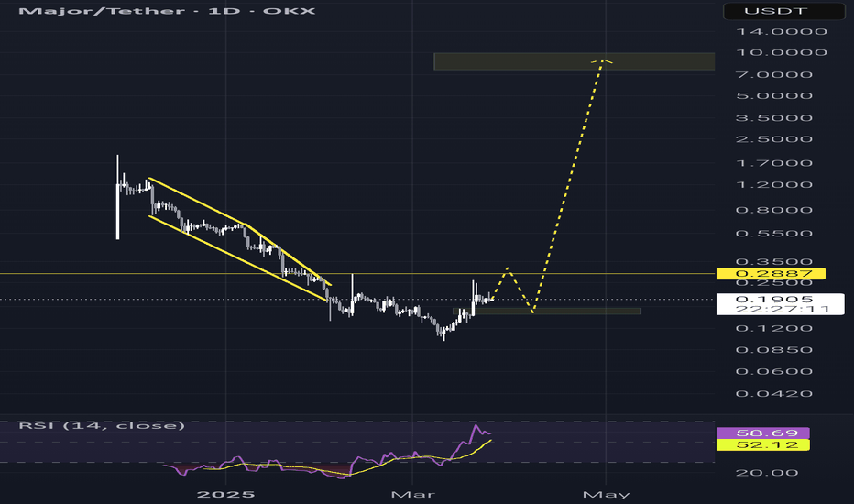The width and height of the screenshot is (854, 504).
Task: Click the countdown timer 22:27:11
Action: pos(783,309)
